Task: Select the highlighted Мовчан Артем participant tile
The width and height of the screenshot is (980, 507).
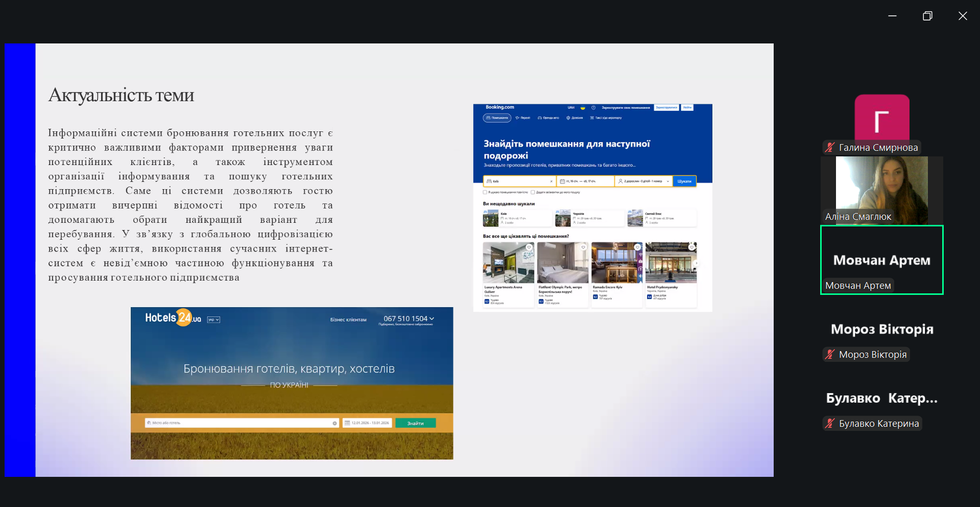Action: [x=881, y=260]
